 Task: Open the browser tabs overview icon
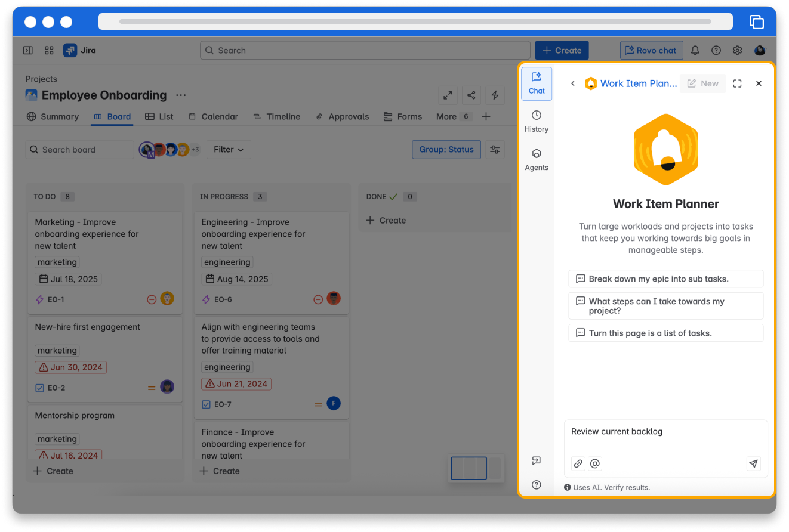756,22
